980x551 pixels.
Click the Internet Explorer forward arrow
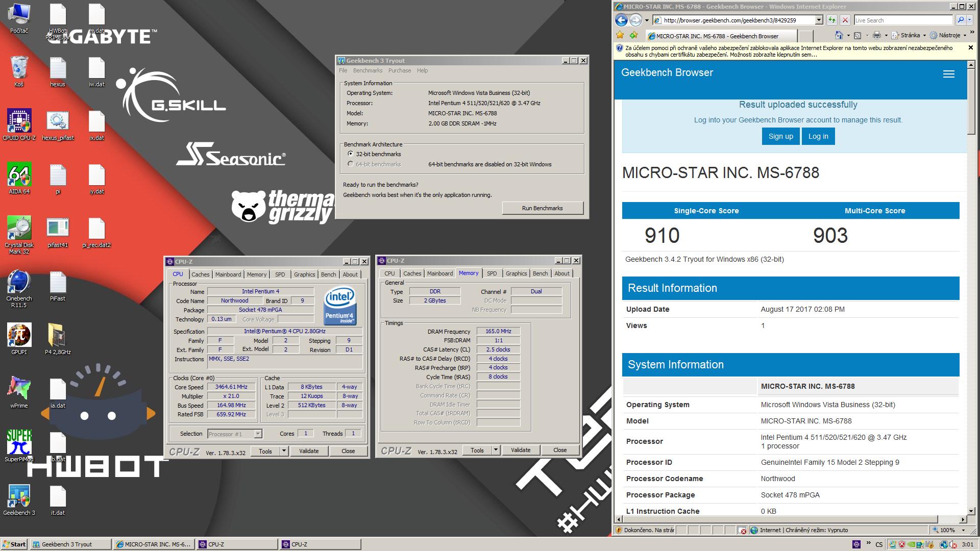coord(635,20)
